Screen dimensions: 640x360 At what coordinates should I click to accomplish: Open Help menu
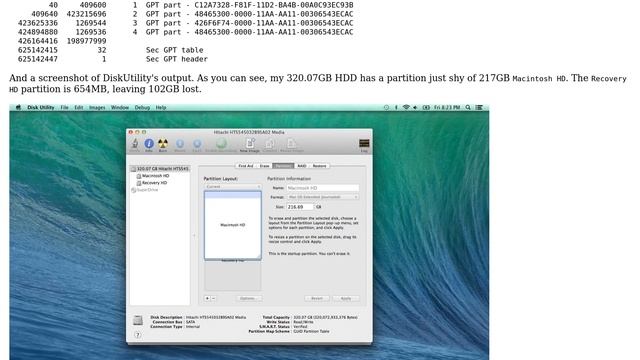161,107
